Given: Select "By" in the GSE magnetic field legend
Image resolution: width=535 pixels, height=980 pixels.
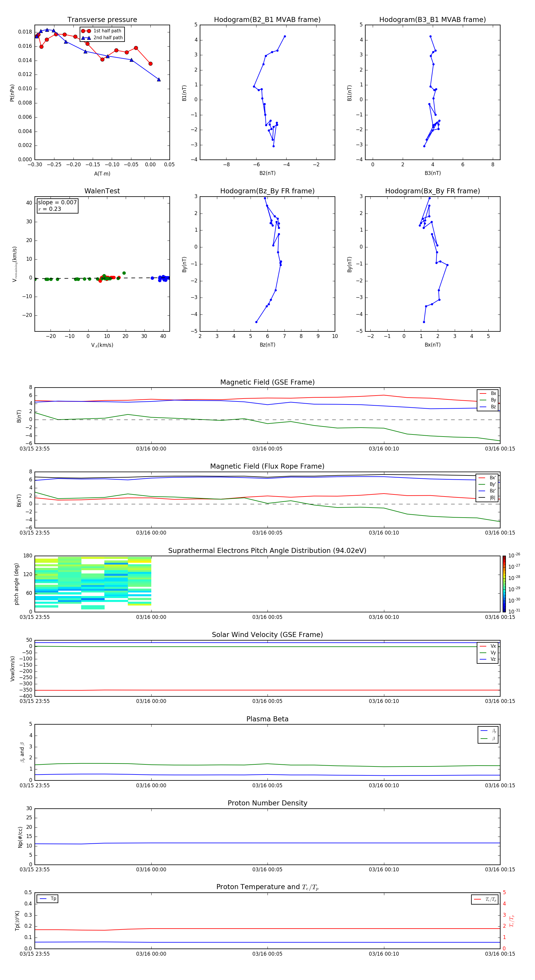Looking at the screenshot, I should [488, 400].
